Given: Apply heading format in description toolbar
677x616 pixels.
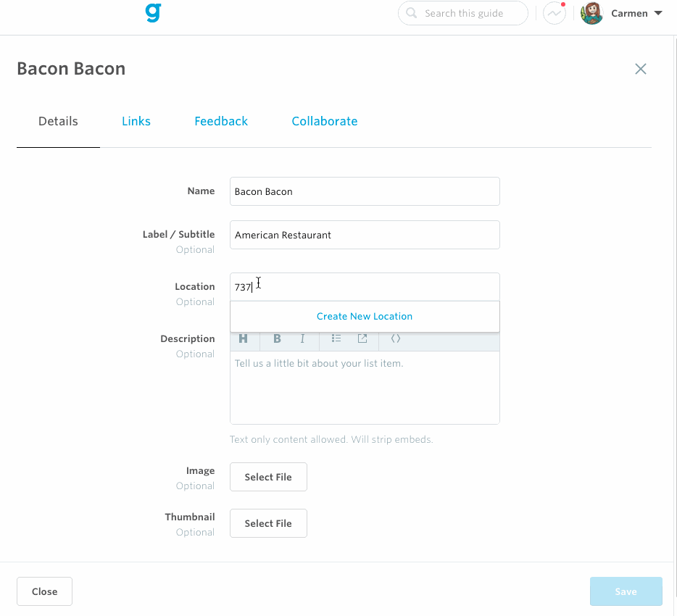Looking at the screenshot, I should click(244, 338).
